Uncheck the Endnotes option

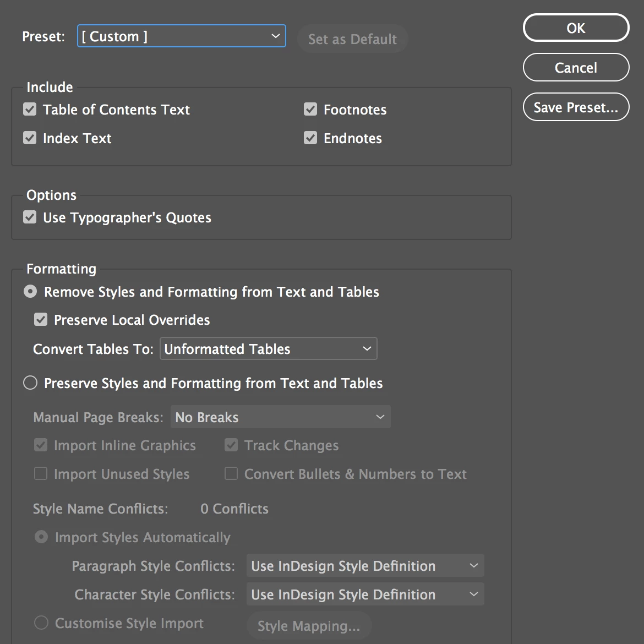(x=311, y=138)
